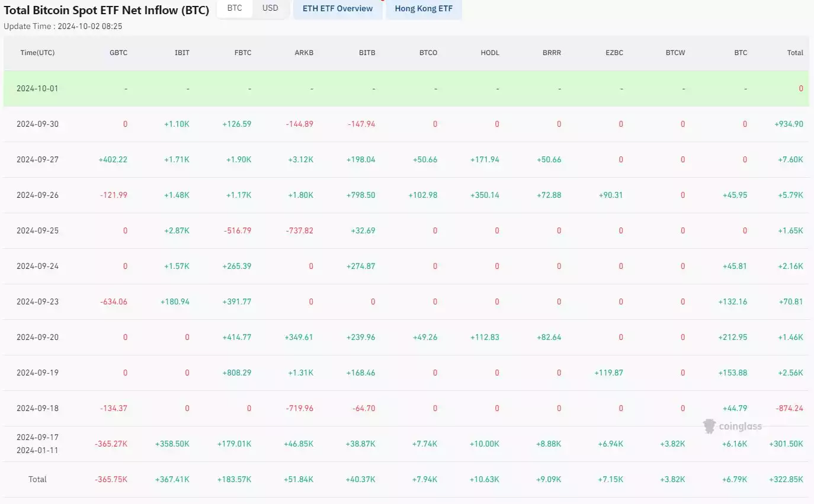Select the HODL column header
This screenshot has height=504, width=814.
click(490, 53)
